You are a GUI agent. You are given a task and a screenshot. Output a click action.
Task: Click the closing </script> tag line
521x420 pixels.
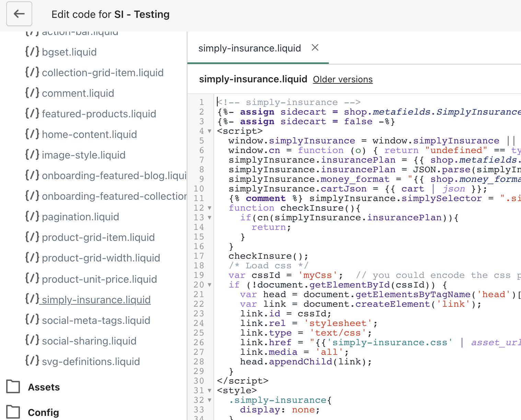click(243, 381)
